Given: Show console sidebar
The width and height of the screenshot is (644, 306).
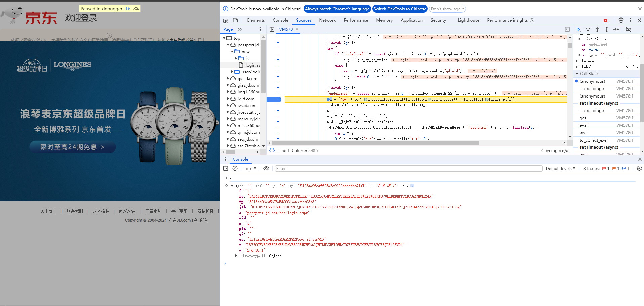Looking at the screenshot, I should click(x=226, y=168).
